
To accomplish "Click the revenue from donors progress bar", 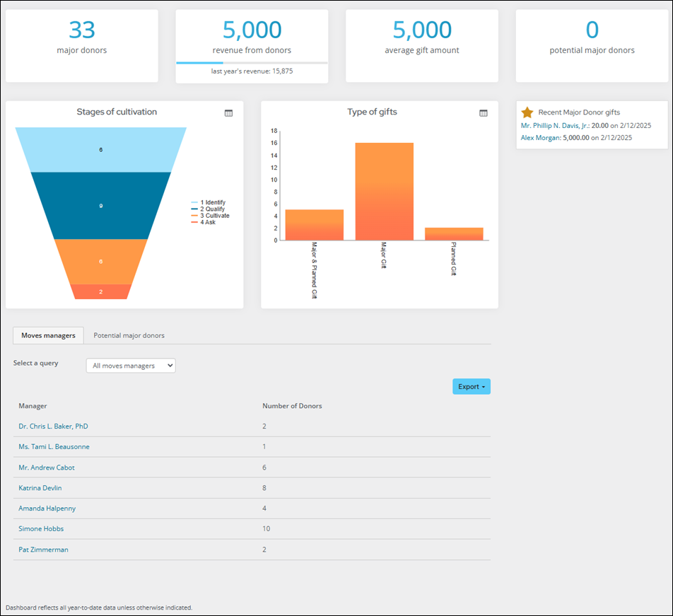I will tap(252, 63).
